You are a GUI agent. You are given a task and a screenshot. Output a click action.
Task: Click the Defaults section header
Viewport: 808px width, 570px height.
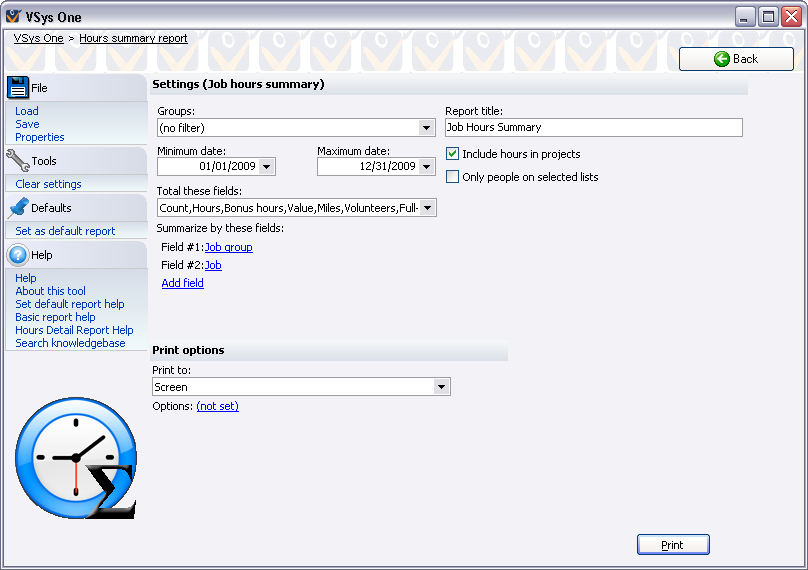click(x=76, y=208)
